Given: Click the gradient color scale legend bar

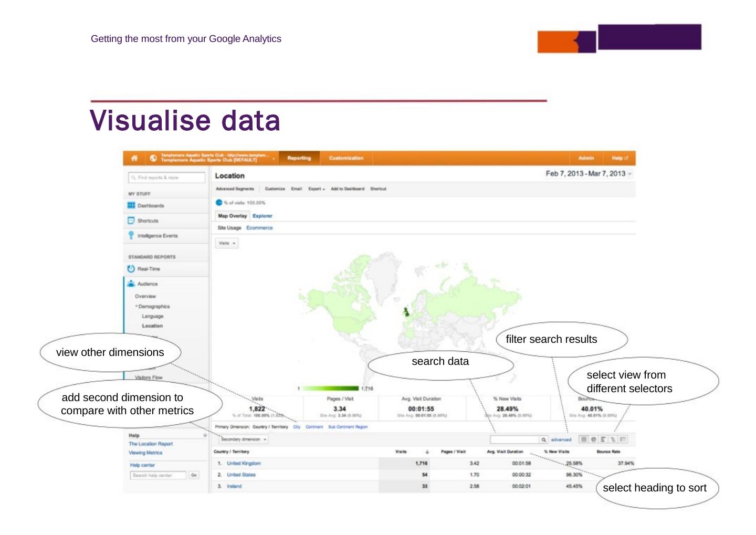Looking at the screenshot, I should (331, 389).
